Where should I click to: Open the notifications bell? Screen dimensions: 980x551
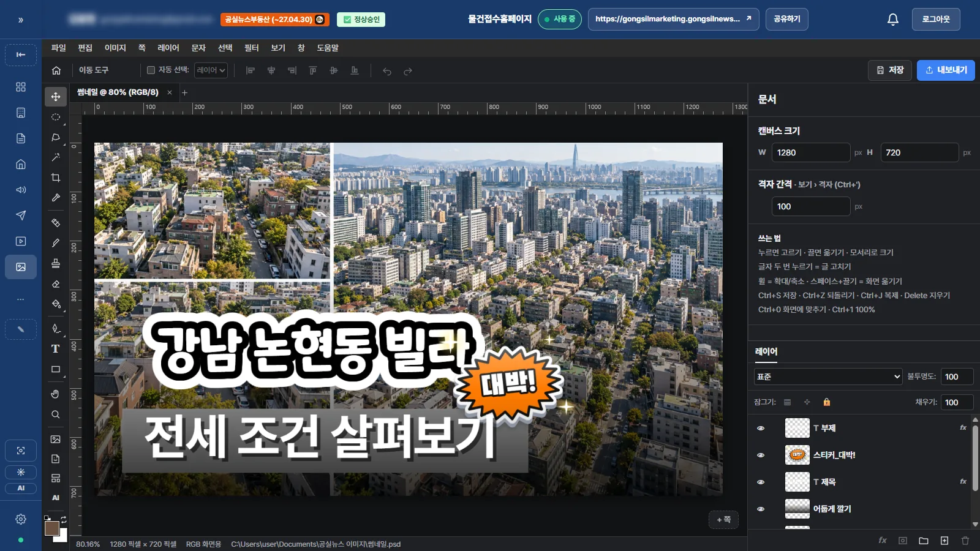[x=893, y=20]
